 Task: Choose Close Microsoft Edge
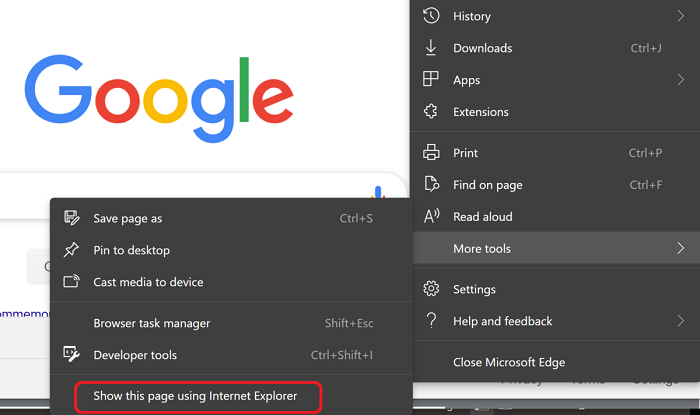click(x=555, y=362)
